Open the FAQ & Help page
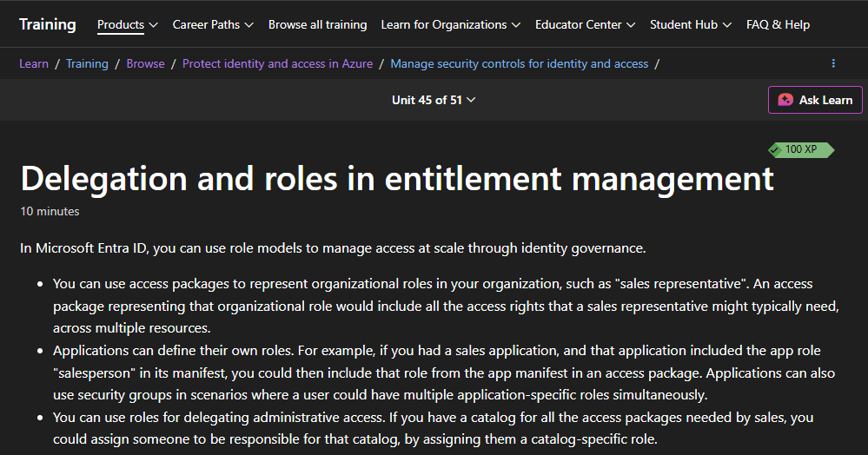The image size is (868, 455). [x=778, y=24]
